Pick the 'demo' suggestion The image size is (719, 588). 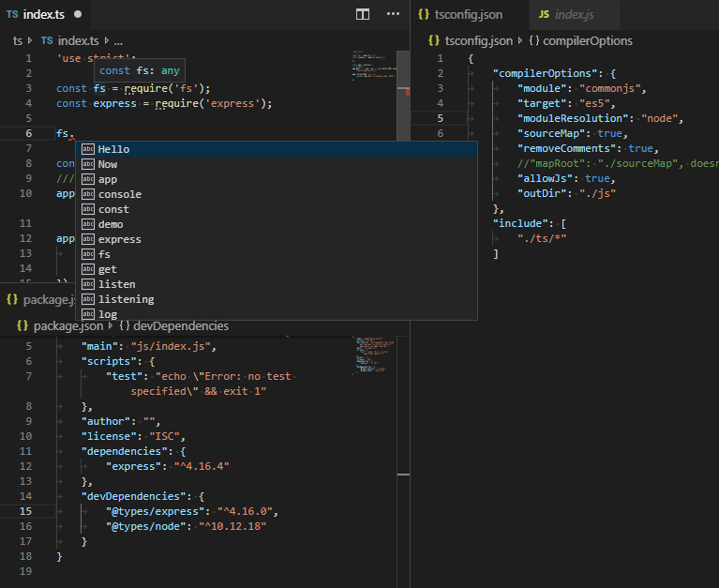277,224
